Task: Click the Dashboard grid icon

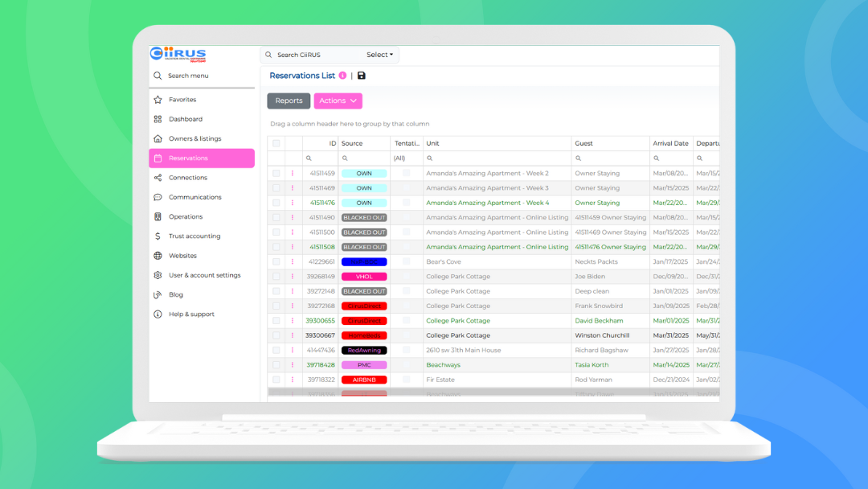Action: click(x=158, y=119)
